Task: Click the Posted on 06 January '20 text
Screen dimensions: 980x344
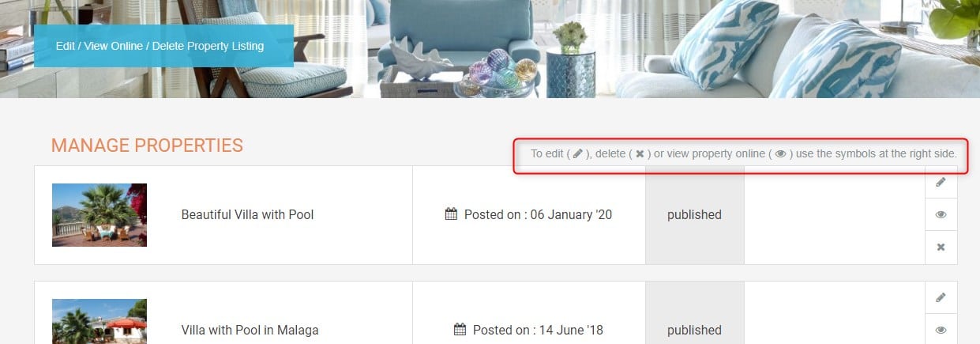Action: [538, 214]
